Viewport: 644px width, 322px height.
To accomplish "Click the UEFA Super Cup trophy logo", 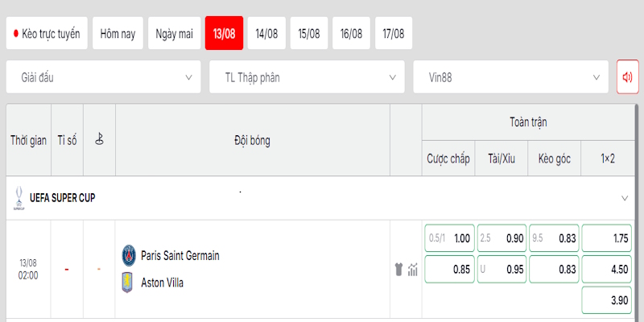I will click(x=19, y=198).
